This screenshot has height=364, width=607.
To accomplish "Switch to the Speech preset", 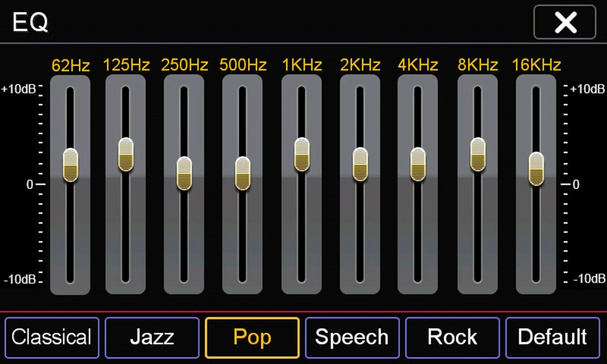I will pos(352,338).
